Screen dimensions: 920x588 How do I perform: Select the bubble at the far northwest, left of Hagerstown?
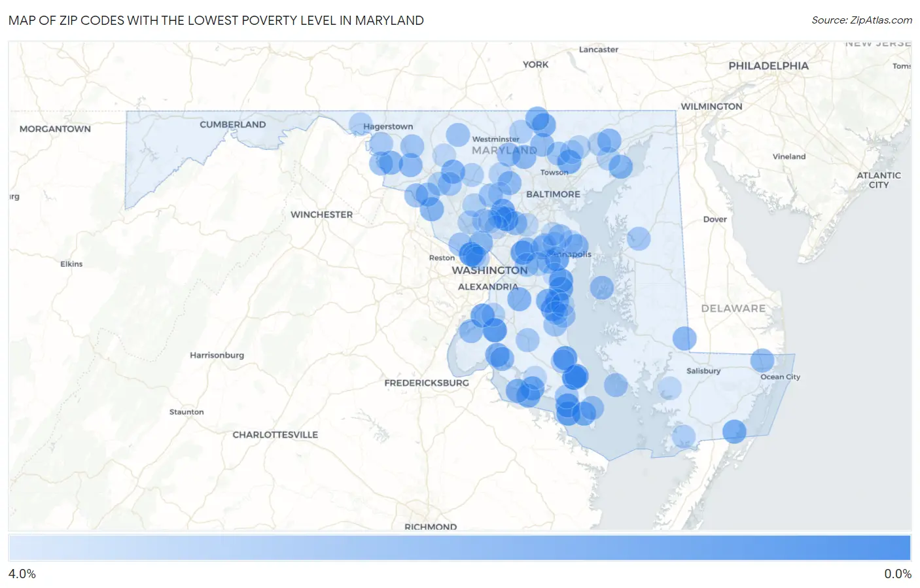[x=361, y=124]
